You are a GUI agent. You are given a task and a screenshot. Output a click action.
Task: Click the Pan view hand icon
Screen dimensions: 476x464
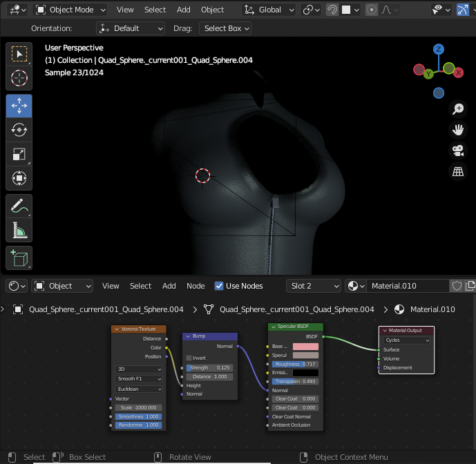[458, 130]
